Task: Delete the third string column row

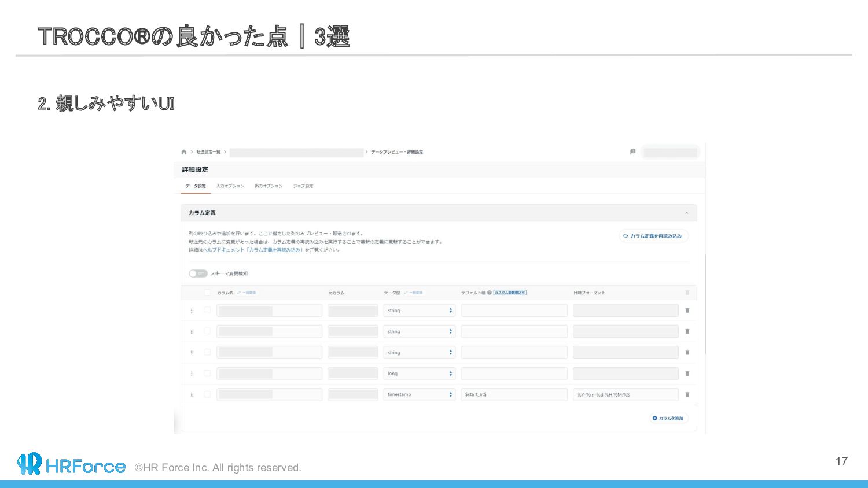Action: [687, 352]
